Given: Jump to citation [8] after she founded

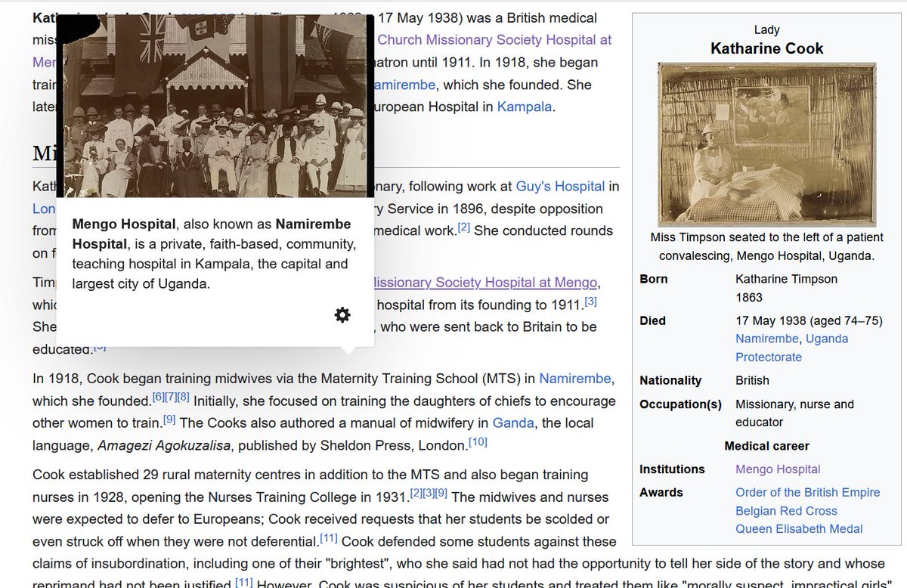Looking at the screenshot, I should click(x=183, y=396).
